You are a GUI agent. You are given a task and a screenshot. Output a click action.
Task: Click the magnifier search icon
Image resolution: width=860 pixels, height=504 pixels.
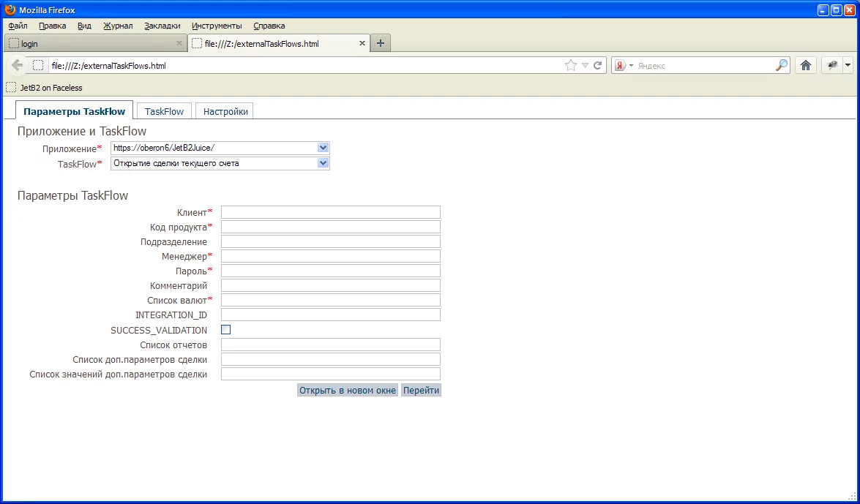[781, 65]
